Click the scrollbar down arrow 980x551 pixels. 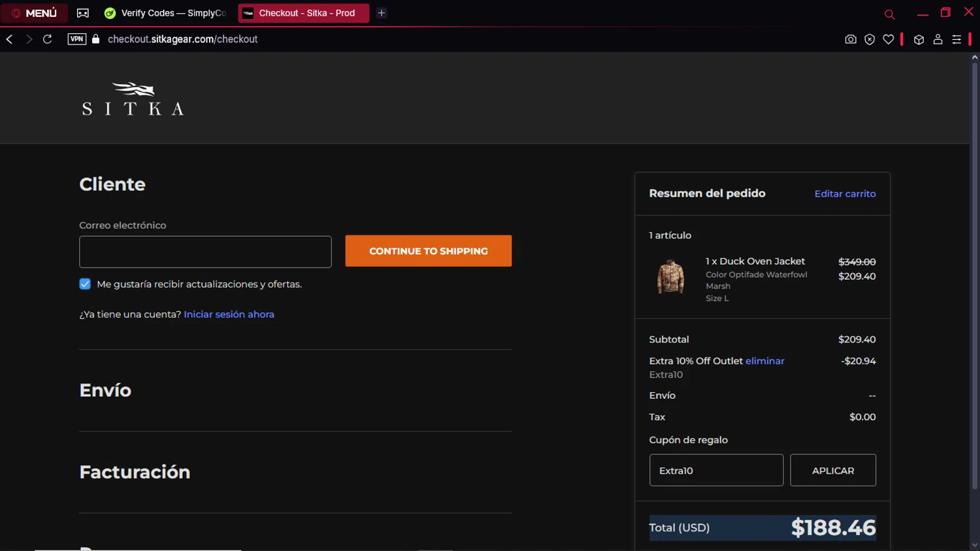coord(975,545)
